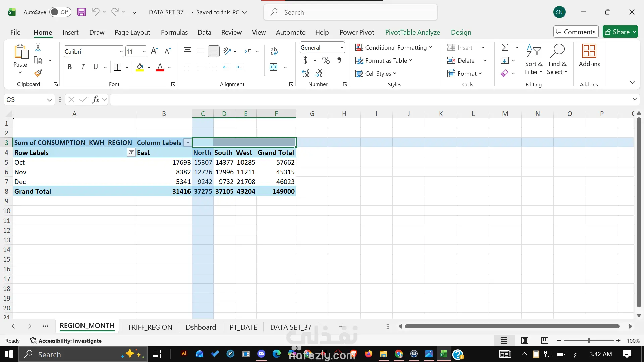The width and height of the screenshot is (644, 362).
Task: Click the Increase Font Size icon
Action: coord(154,51)
